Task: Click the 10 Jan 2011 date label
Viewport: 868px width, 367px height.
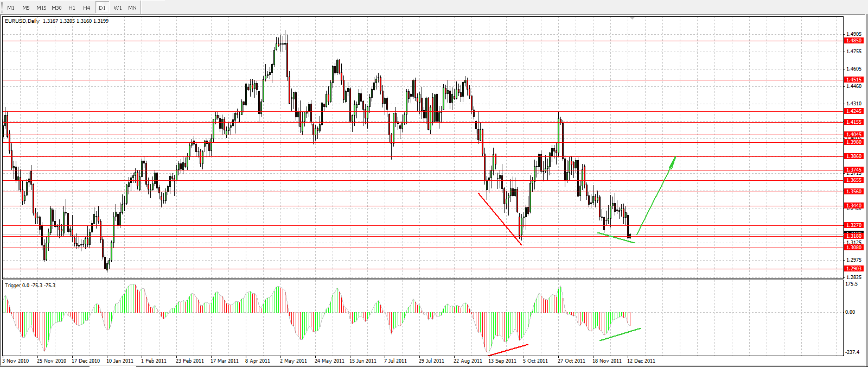Action: 120,361
